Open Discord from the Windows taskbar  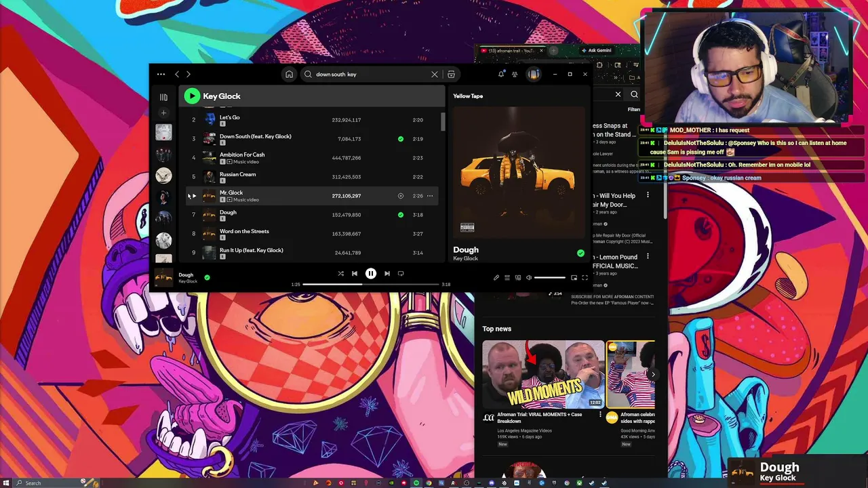click(491, 483)
